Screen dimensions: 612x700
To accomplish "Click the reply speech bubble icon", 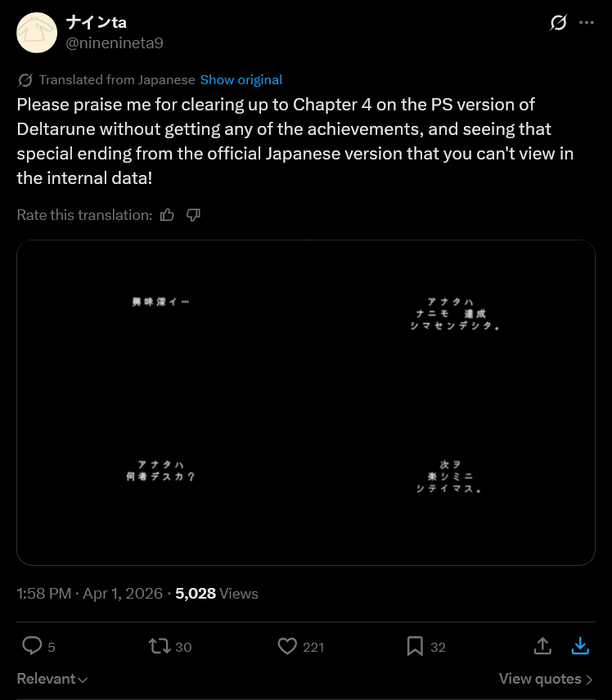I will click(x=32, y=646).
